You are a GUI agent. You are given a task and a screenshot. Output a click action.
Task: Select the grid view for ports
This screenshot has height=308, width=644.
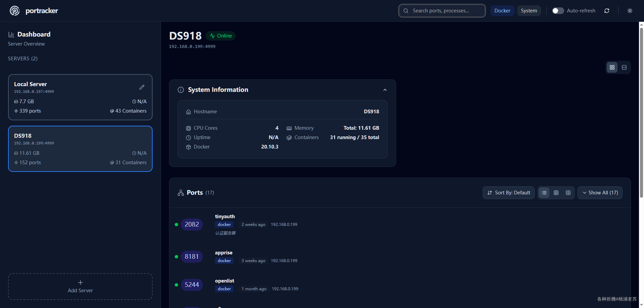(x=556, y=193)
